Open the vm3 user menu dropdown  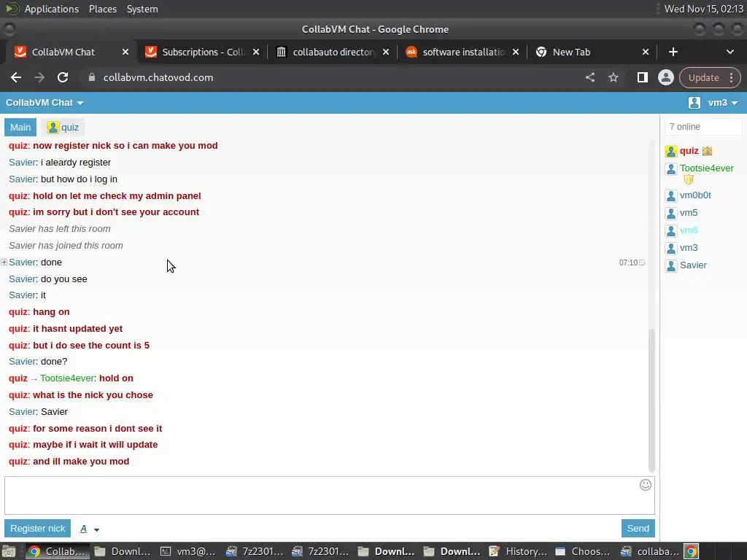pos(723,103)
